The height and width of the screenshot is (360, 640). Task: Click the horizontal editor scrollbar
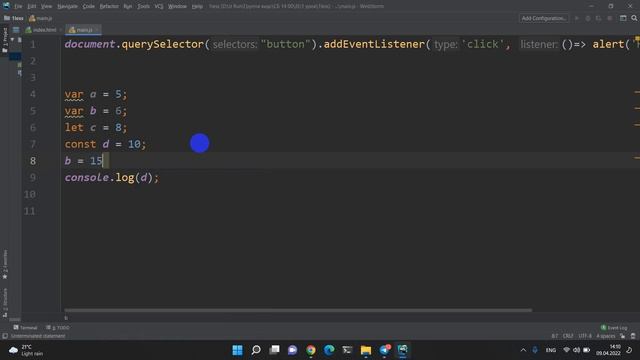tap(298, 310)
